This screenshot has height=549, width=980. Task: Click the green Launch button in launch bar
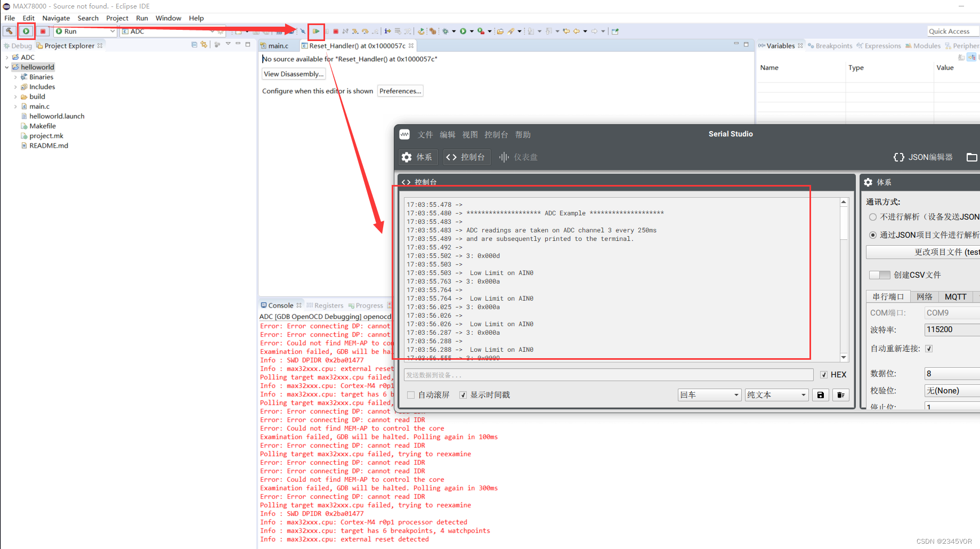(x=26, y=31)
